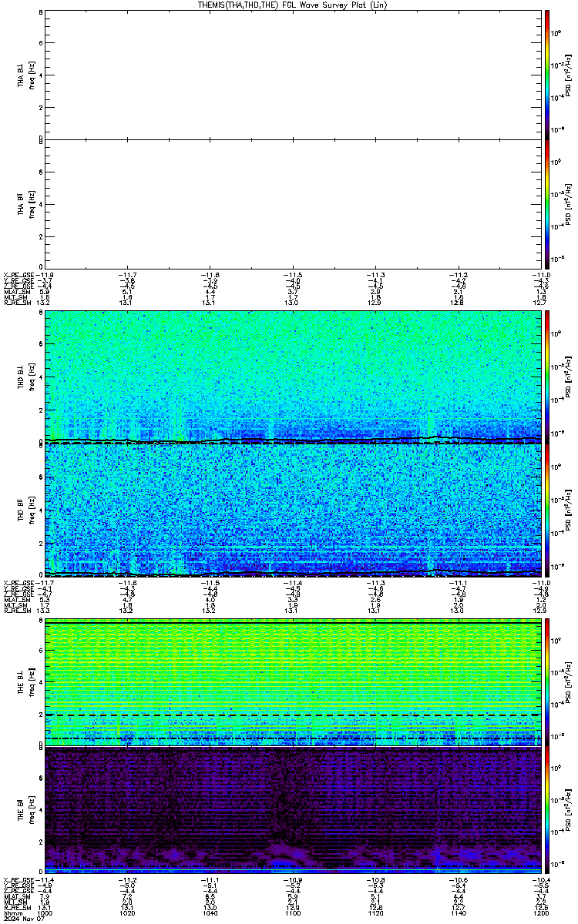
Task: Click the PSD color bar beside THA B-perpendicular panel
Action: (x=547, y=74)
